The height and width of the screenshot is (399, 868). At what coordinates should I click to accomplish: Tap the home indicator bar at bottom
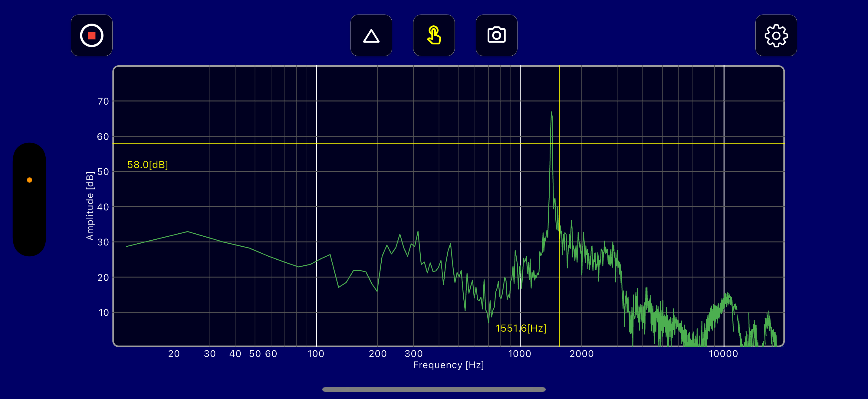click(x=434, y=389)
